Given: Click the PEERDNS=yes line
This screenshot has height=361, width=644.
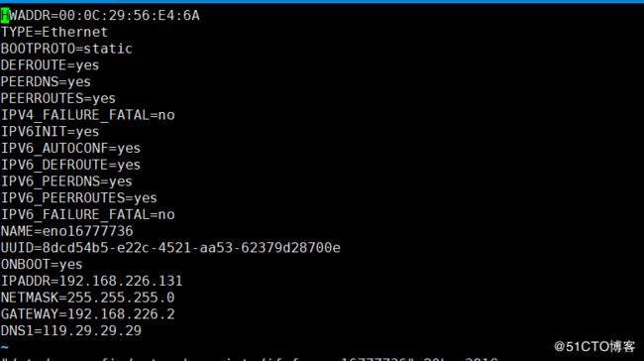Looking at the screenshot, I should click(46, 82).
